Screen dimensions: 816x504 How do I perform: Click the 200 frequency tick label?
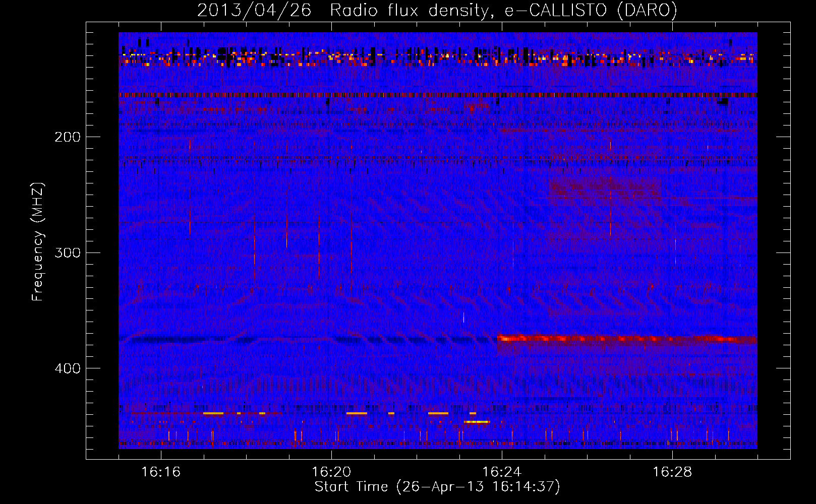coord(67,137)
